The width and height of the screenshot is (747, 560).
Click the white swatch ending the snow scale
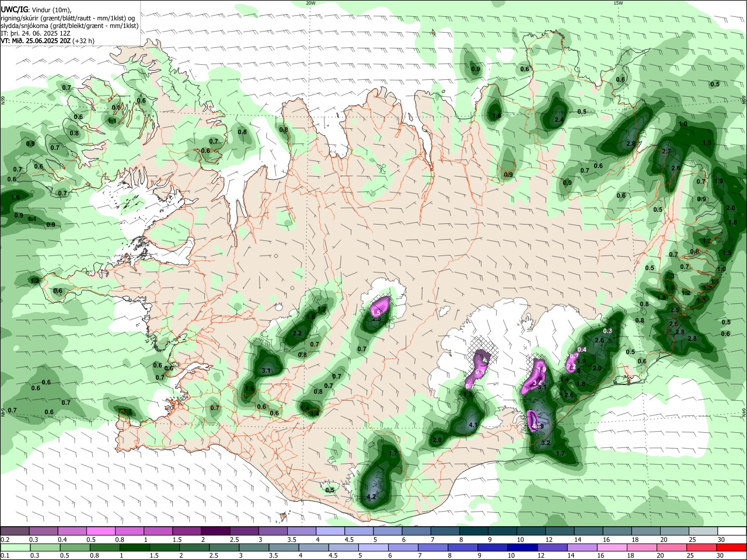tap(732, 531)
